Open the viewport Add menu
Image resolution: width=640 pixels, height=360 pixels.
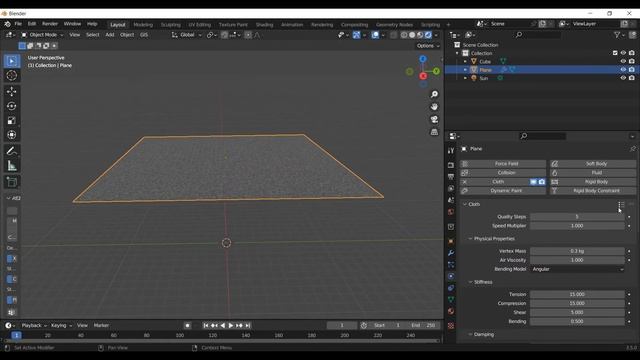coord(110,35)
